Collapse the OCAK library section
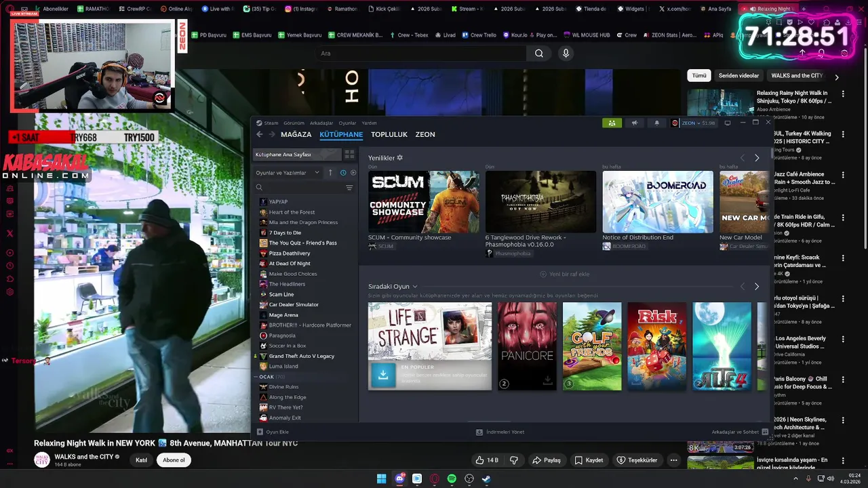The image size is (868, 488). point(256,377)
